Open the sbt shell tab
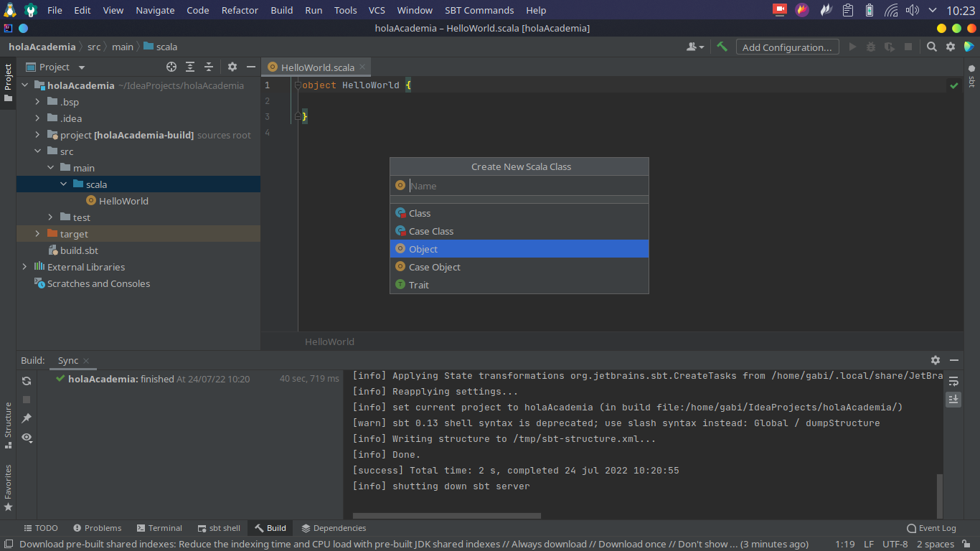The height and width of the screenshot is (551, 980). pyautogui.click(x=219, y=528)
